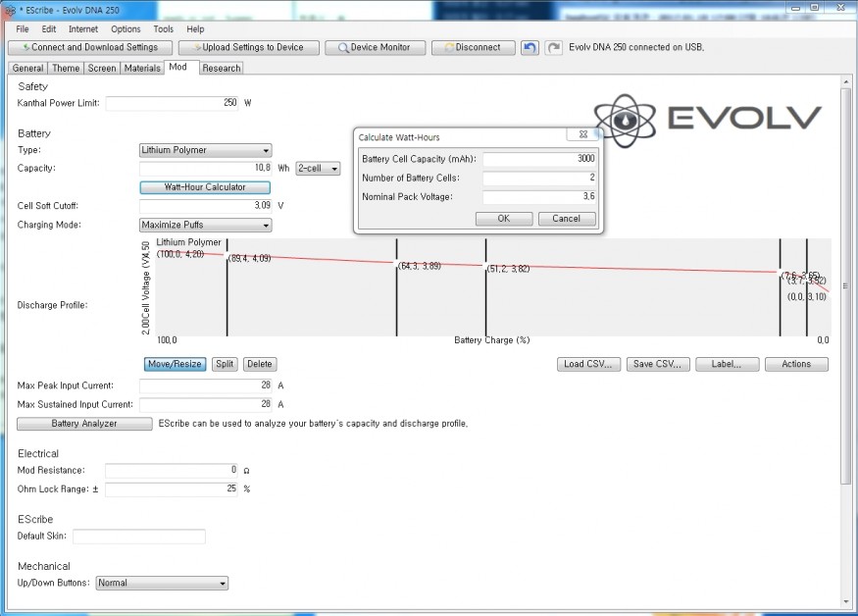The image size is (858, 616).
Task: Close the Calculate Watt-Hours dialog
Action: (583, 134)
